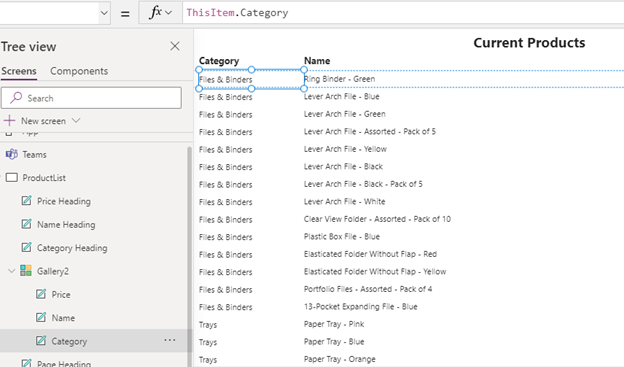Image resolution: width=624 pixels, height=367 pixels.
Task: Select the ProductList screen icon
Action: 12,178
